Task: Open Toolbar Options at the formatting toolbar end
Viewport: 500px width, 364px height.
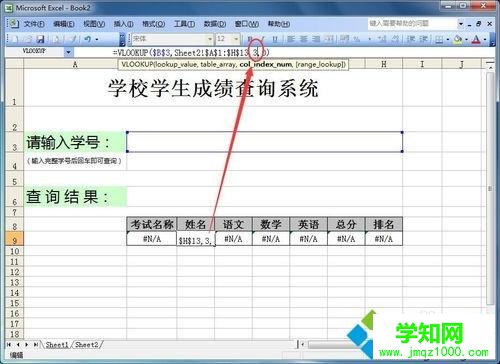Action: (492, 40)
